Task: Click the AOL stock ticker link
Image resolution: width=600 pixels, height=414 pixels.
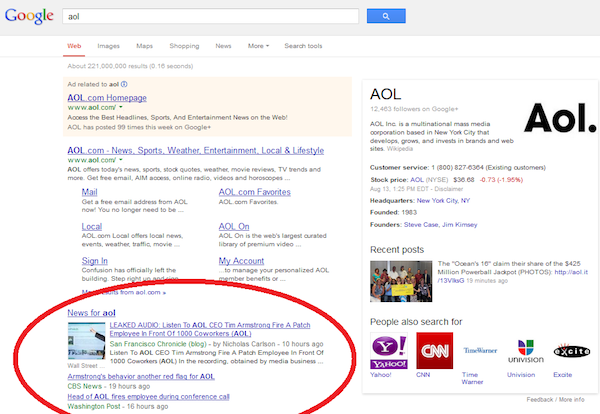Action: [417, 179]
